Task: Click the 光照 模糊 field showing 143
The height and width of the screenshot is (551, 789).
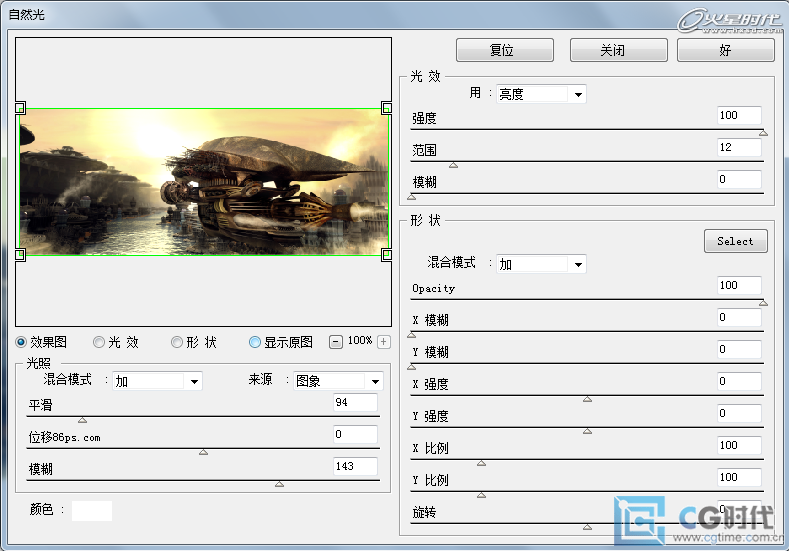Action: coord(355,466)
